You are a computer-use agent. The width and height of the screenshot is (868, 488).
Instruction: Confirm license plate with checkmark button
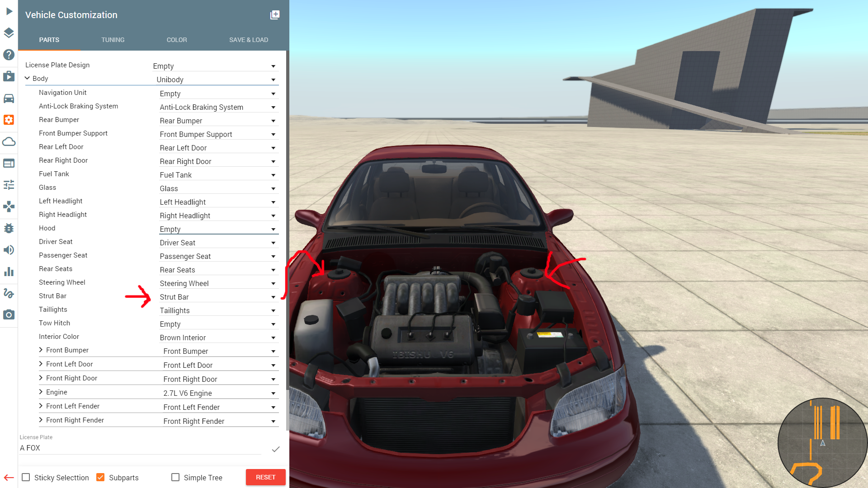[x=275, y=449]
